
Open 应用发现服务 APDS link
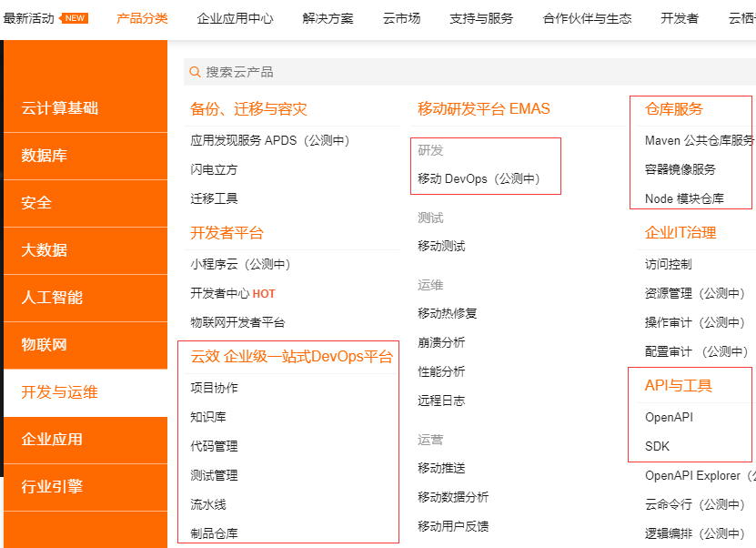pyautogui.click(x=270, y=140)
